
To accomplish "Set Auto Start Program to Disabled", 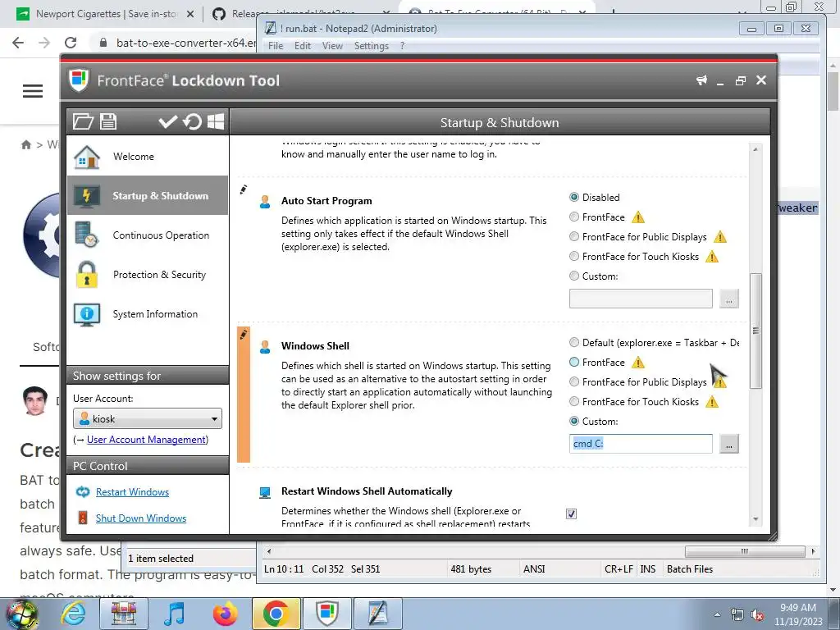I will coord(573,197).
